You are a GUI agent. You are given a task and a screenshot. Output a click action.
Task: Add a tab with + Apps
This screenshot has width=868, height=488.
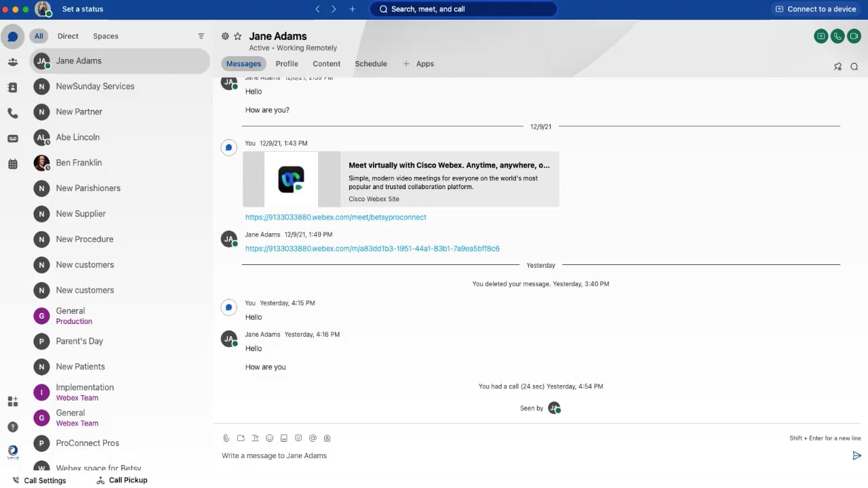tap(418, 64)
